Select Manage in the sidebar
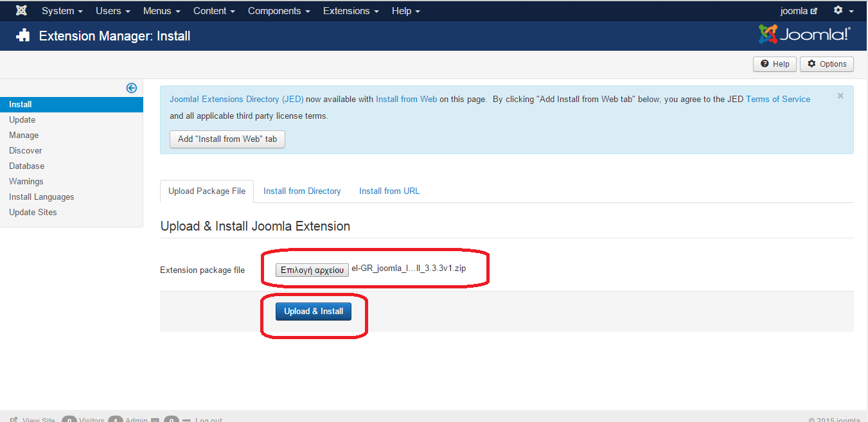The image size is (868, 422). [71, 136]
